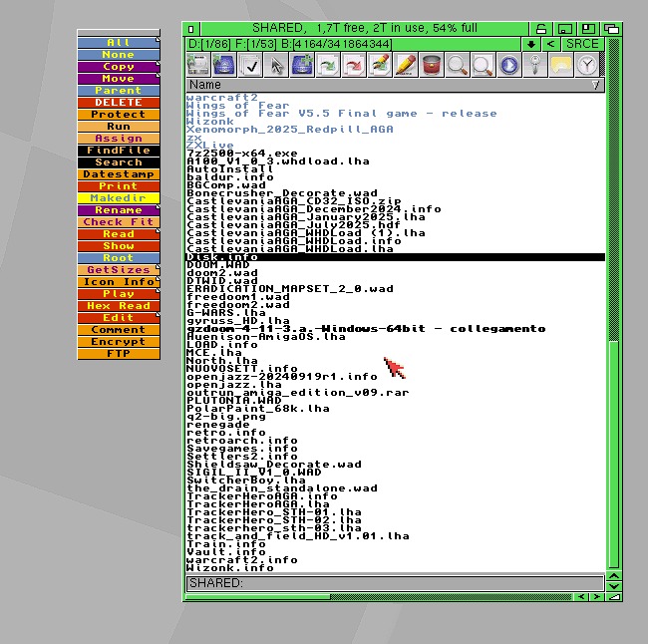Image resolution: width=648 pixels, height=644 pixels.
Task: Click the hard drive icon in toolbar
Action: click(x=198, y=66)
